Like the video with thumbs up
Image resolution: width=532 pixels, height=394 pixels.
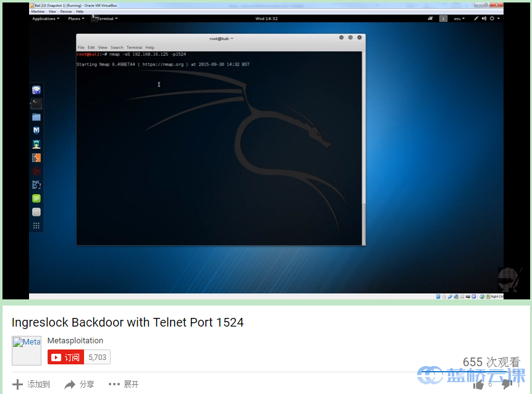coord(478,385)
